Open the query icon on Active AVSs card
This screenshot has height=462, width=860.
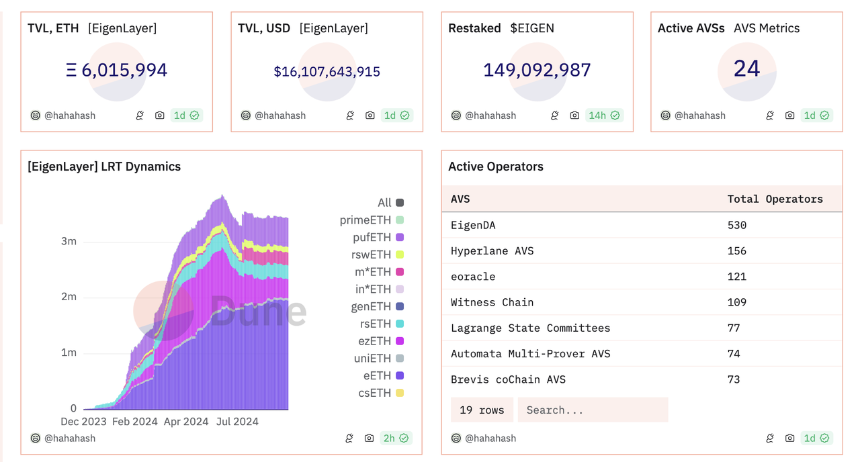770,115
